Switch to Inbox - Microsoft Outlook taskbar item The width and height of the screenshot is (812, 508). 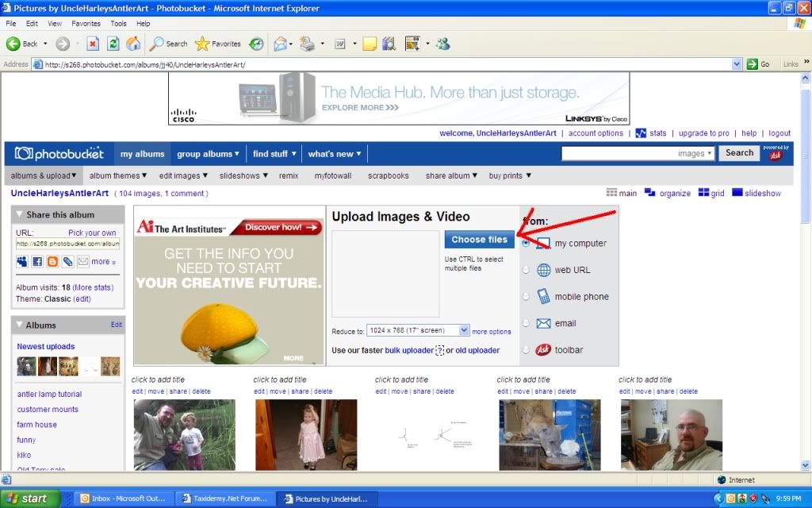click(123, 498)
